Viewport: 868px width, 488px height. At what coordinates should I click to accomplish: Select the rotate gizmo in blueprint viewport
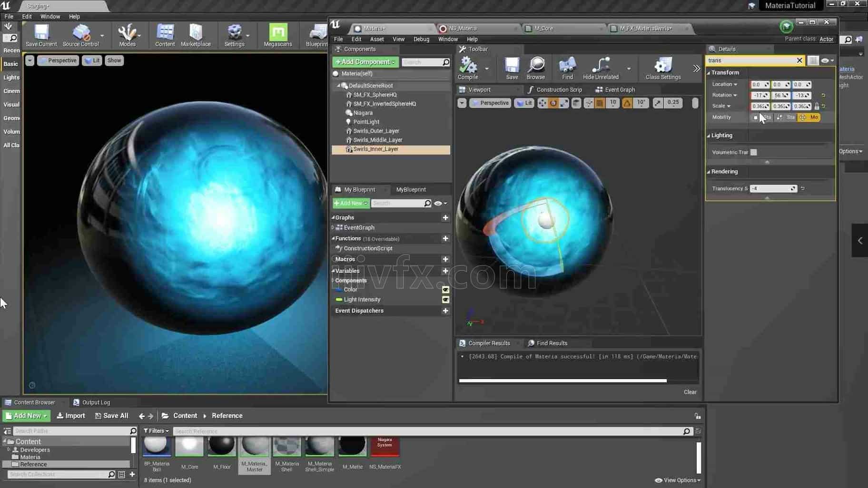(x=553, y=103)
